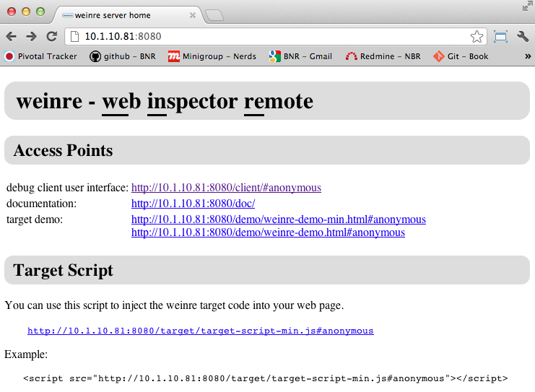535x392 pixels.
Task: Open the target-script-min.js link
Action: coord(201,331)
